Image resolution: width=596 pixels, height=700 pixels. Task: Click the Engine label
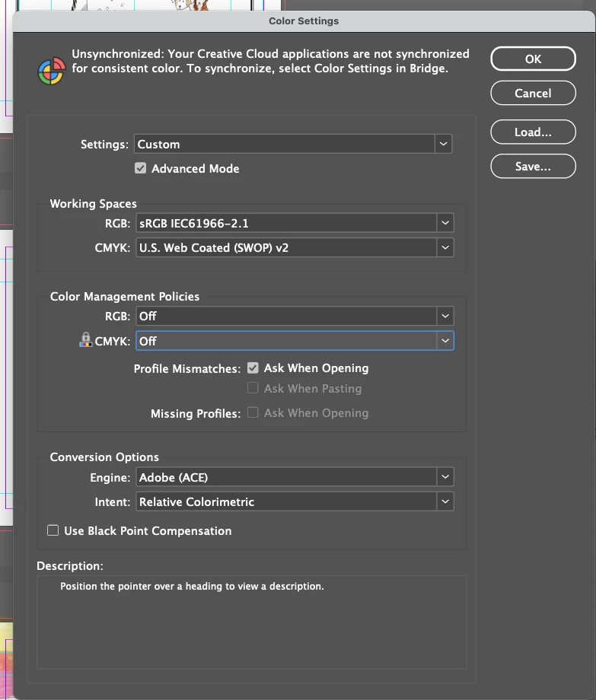[110, 478]
